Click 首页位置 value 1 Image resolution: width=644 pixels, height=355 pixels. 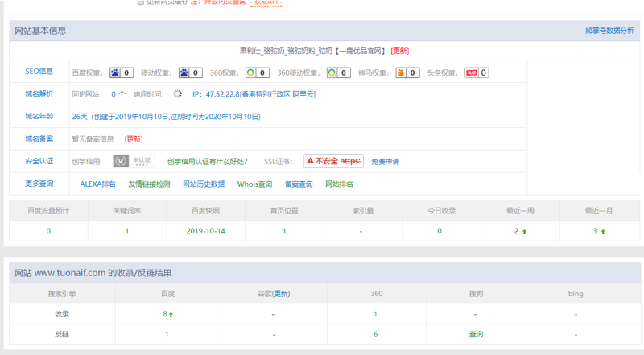(x=284, y=231)
